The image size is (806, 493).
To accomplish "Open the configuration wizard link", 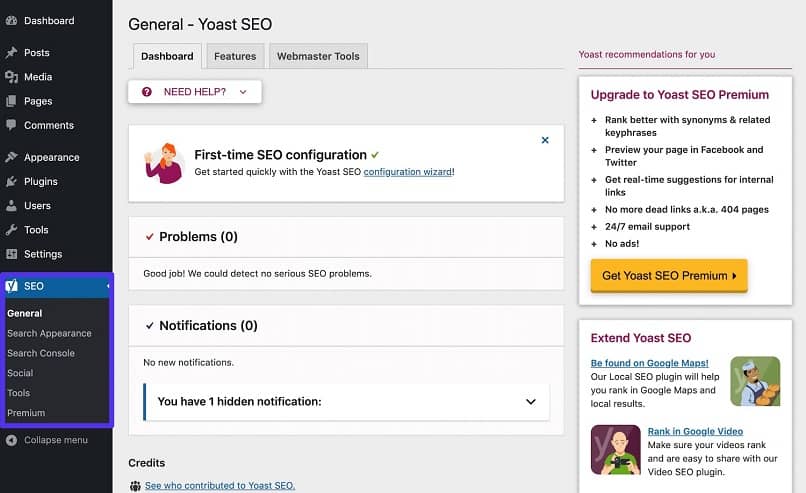I will pyautogui.click(x=408, y=172).
